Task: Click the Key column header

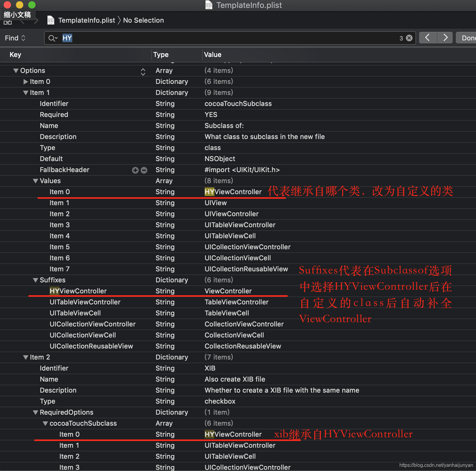Action: tap(15, 55)
